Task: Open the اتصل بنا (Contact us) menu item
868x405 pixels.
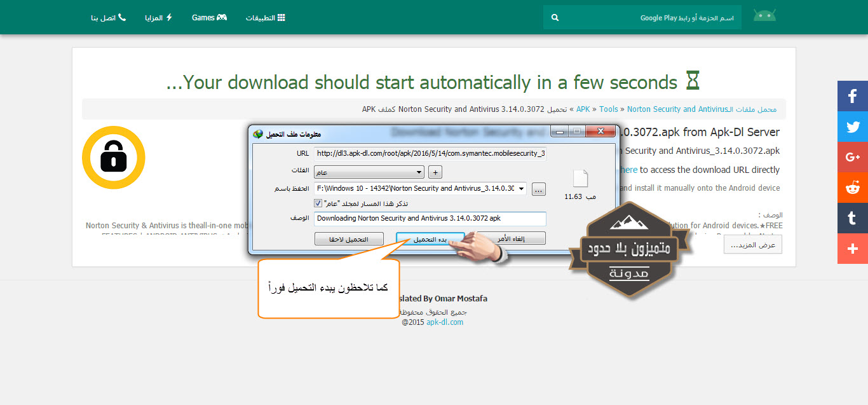Action: [108, 18]
